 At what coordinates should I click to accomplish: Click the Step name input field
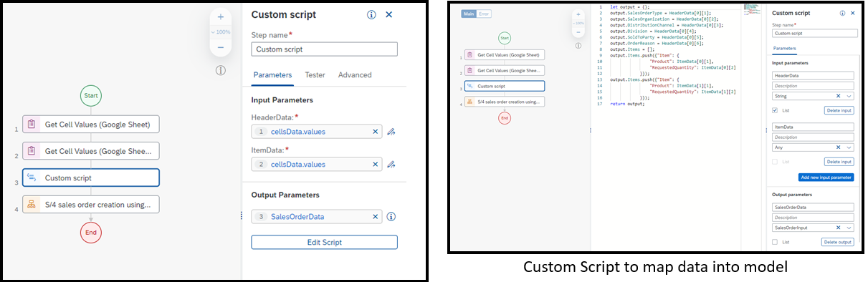click(324, 49)
